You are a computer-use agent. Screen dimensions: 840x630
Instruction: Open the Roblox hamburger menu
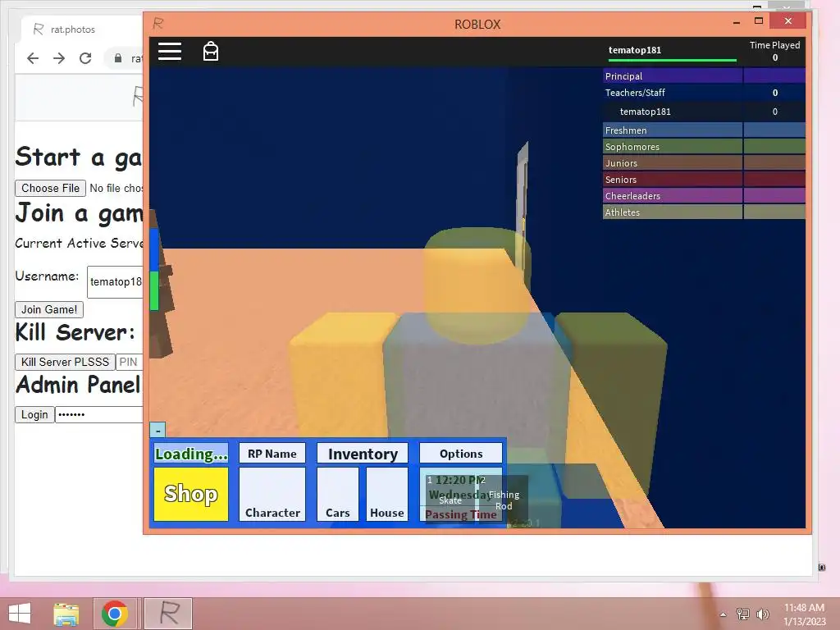(170, 52)
